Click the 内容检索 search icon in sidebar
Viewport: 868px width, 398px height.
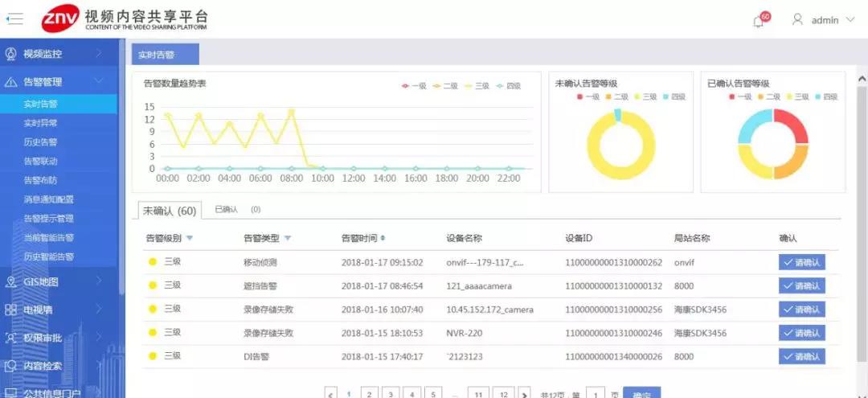(11, 366)
